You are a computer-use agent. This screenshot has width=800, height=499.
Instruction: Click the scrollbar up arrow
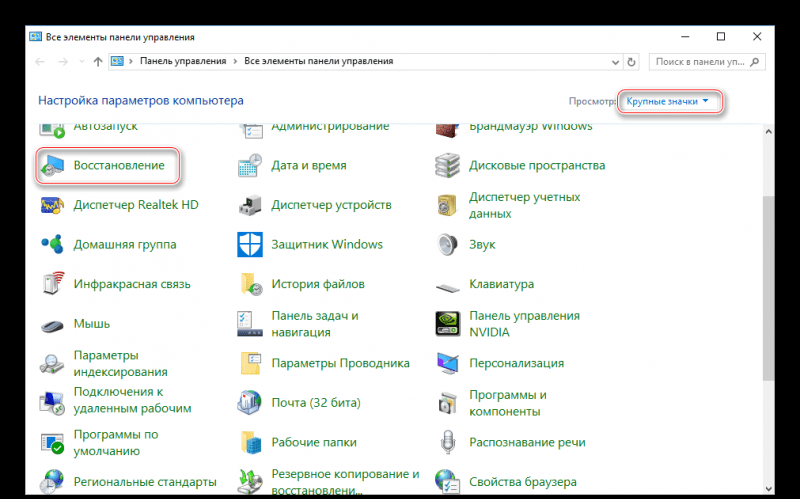(768, 132)
